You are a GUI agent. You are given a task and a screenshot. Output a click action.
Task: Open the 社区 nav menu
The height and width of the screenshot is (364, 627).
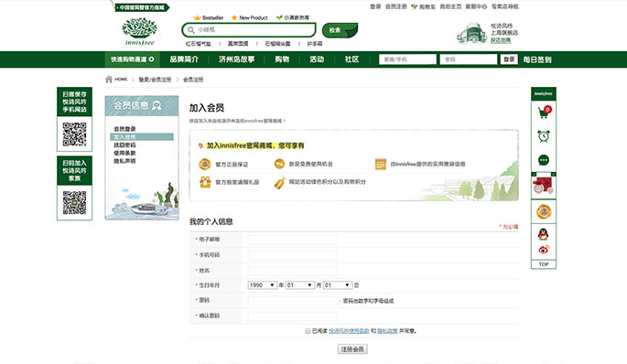351,59
